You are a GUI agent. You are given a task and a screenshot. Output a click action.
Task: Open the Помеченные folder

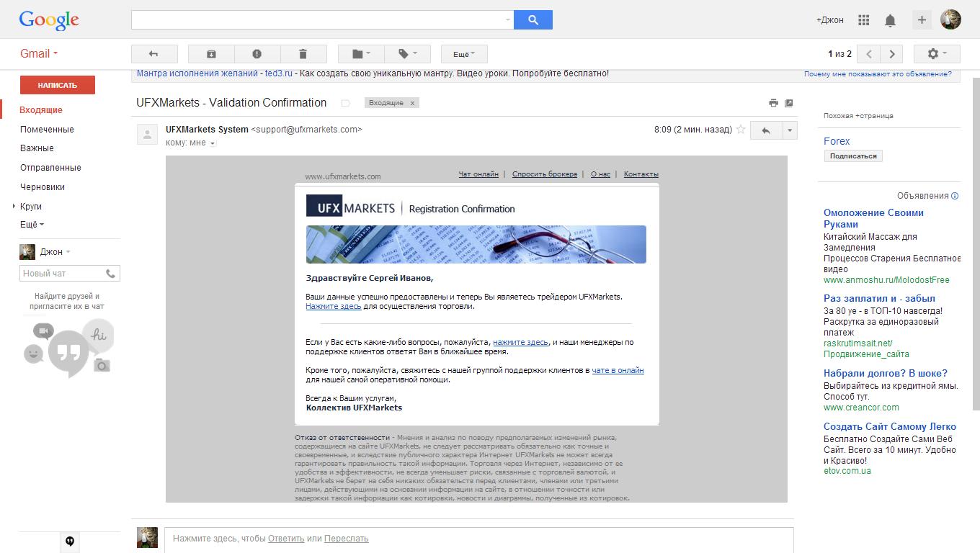(x=47, y=130)
